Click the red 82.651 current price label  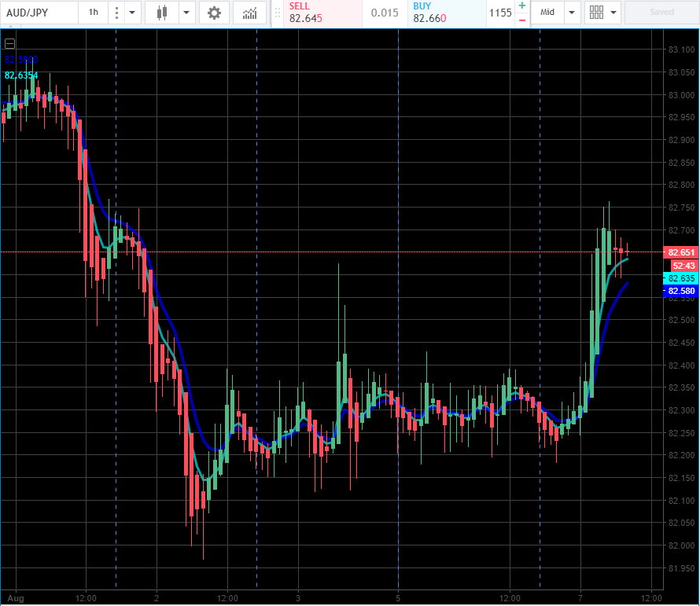[x=680, y=252]
